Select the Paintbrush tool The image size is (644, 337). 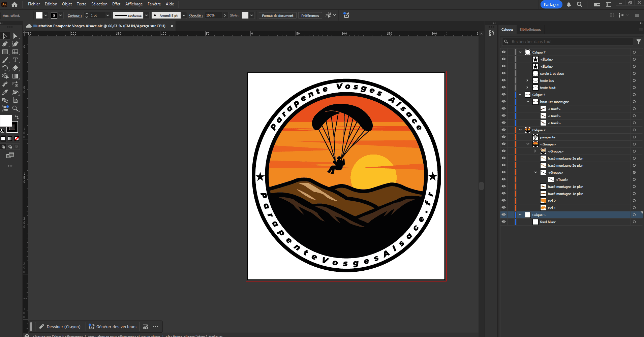point(5,60)
